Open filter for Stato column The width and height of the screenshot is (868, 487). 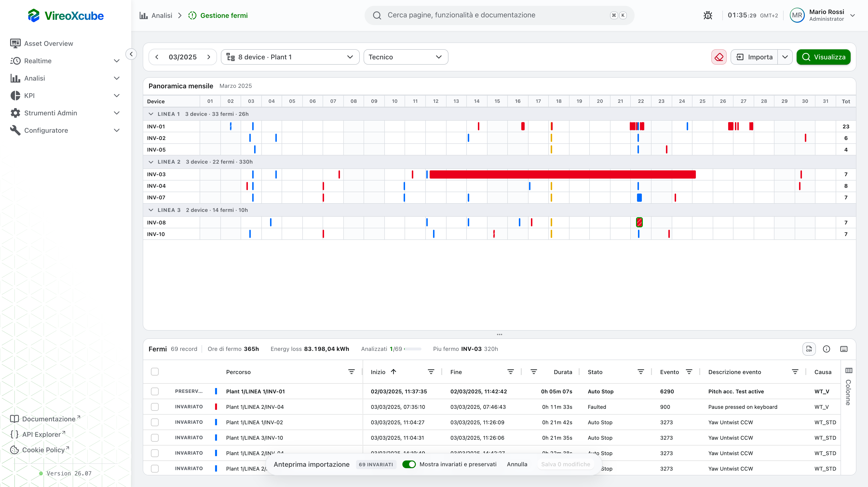point(641,372)
